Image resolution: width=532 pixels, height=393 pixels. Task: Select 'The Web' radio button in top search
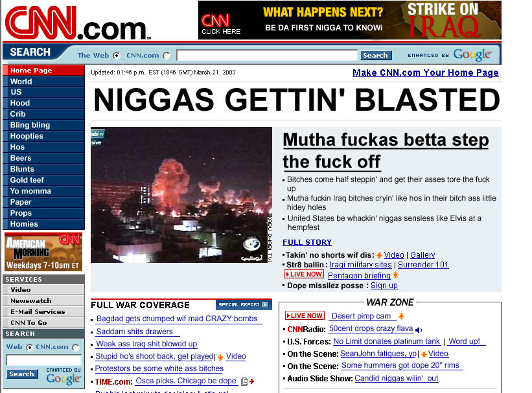click(x=115, y=55)
